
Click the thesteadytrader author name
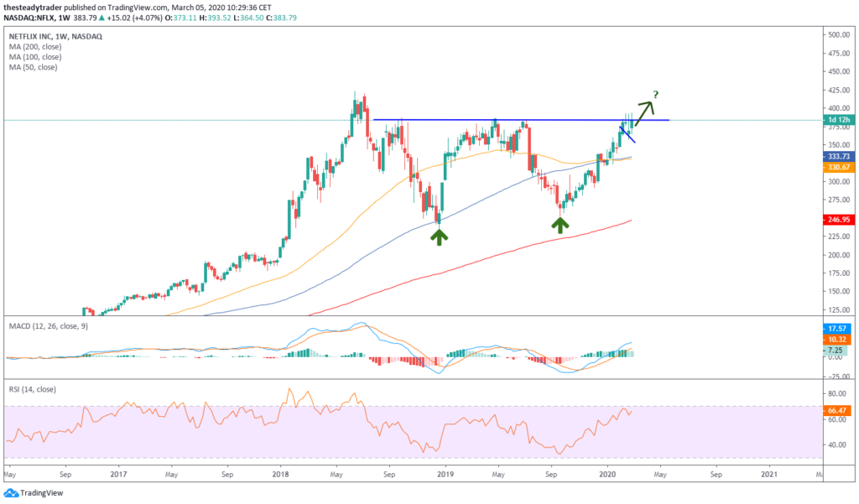(x=33, y=8)
